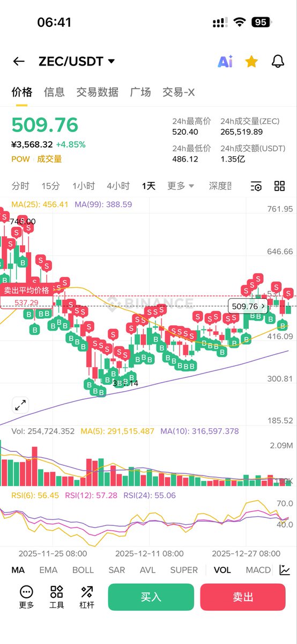Toggle the AVL indicator
297x644 pixels.
(148, 570)
